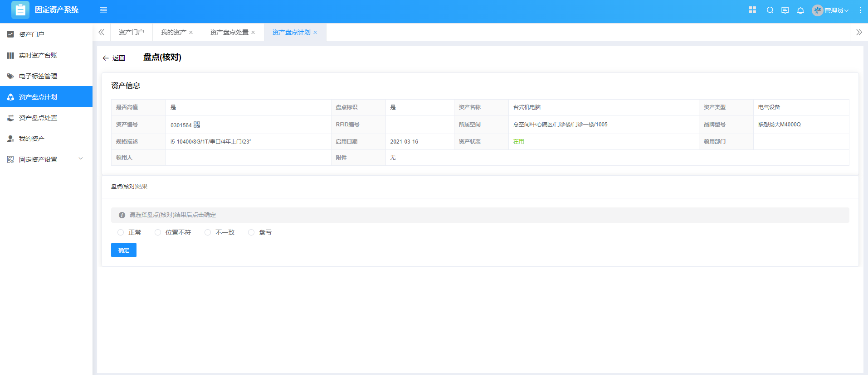The height and width of the screenshot is (375, 868).
Task: Click the vertical more-options dots icon
Action: pos(860,10)
